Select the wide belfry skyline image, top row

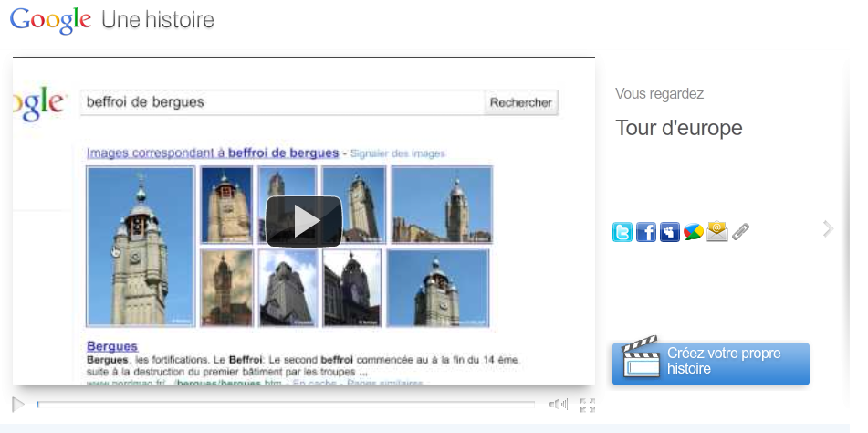click(442, 205)
